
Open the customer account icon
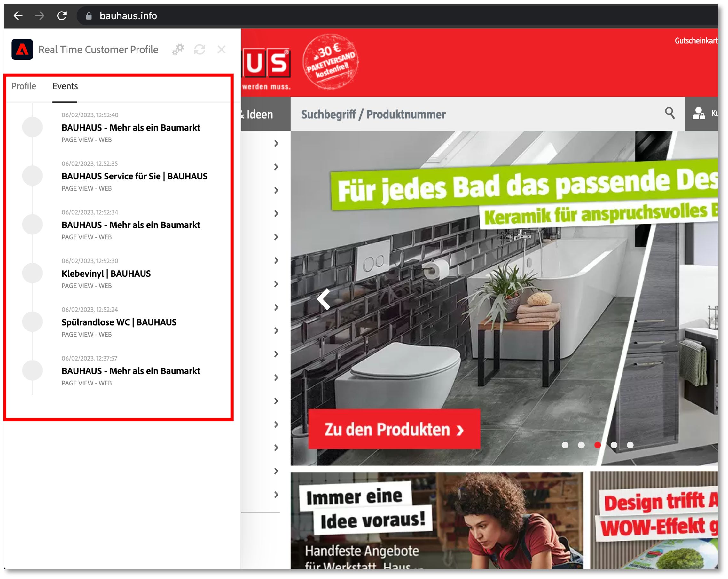(698, 114)
